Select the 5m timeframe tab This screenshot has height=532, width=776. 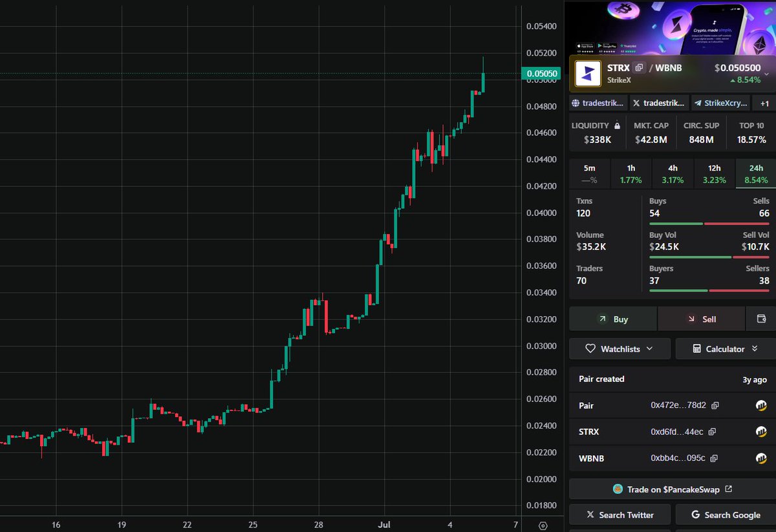point(590,174)
